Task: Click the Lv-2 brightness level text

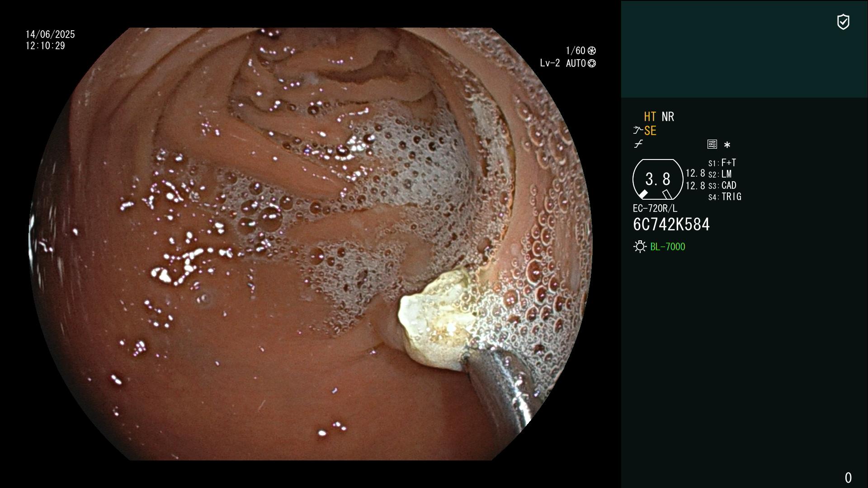Action: click(x=550, y=63)
